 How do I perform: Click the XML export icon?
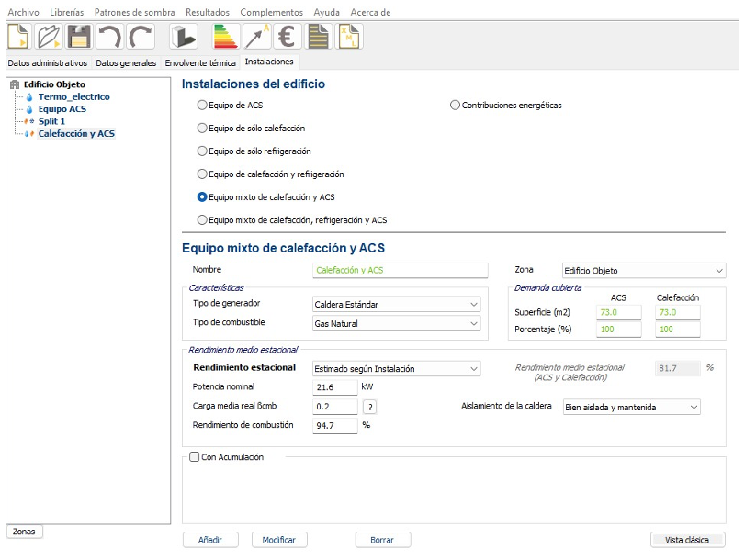click(x=350, y=37)
